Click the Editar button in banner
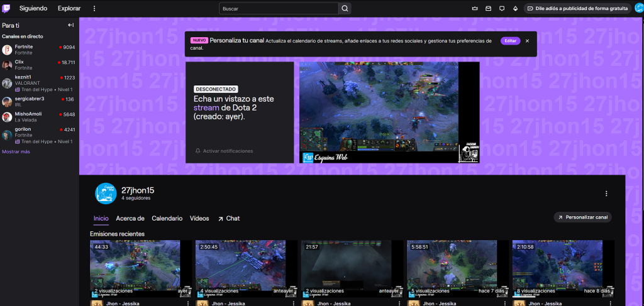644x306 pixels. pyautogui.click(x=511, y=41)
